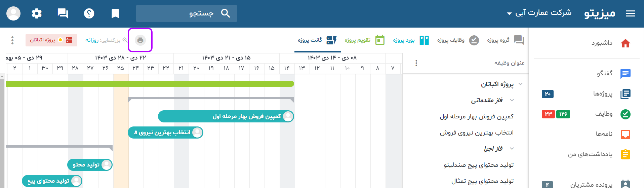Change the بزرگنمایی: روزانه zoom level
The width and height of the screenshot is (644, 188).
click(106, 40)
